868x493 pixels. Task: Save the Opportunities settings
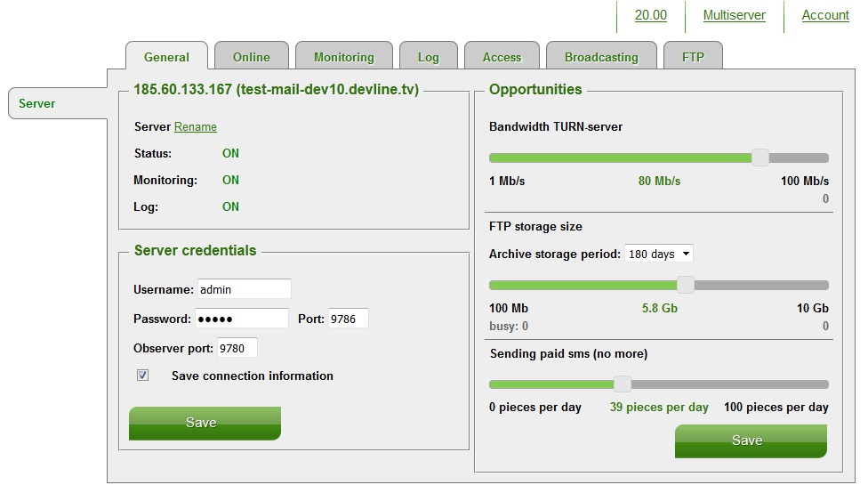click(751, 440)
